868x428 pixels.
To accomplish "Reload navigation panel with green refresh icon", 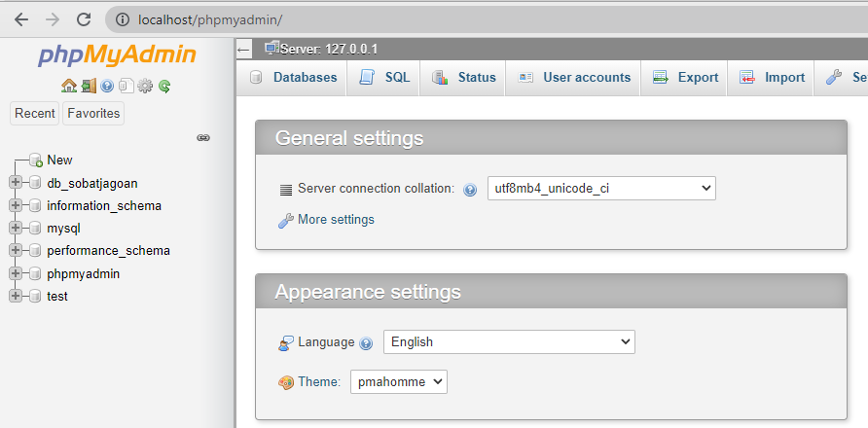I will [x=164, y=87].
